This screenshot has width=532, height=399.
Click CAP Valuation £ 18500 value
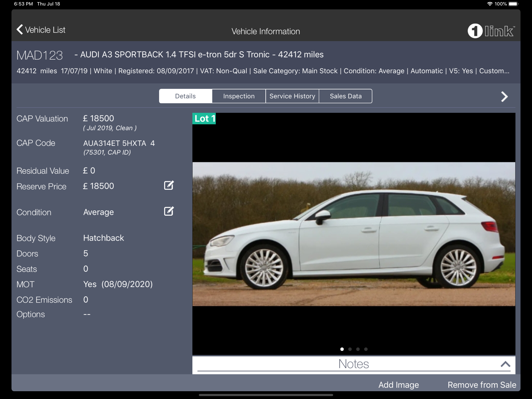coord(98,118)
